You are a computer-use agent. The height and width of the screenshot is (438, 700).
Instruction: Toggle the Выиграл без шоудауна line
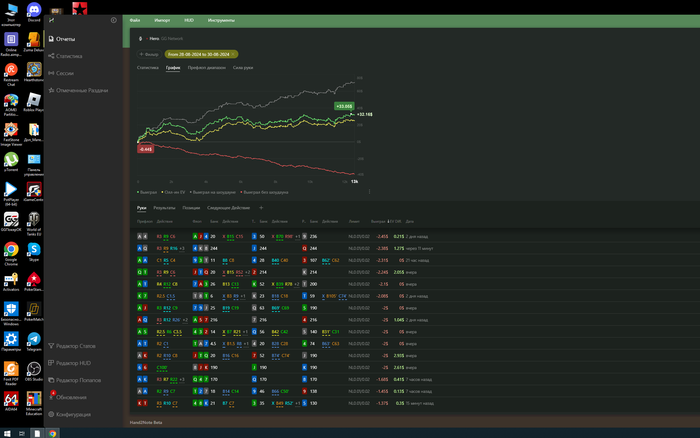(266, 191)
